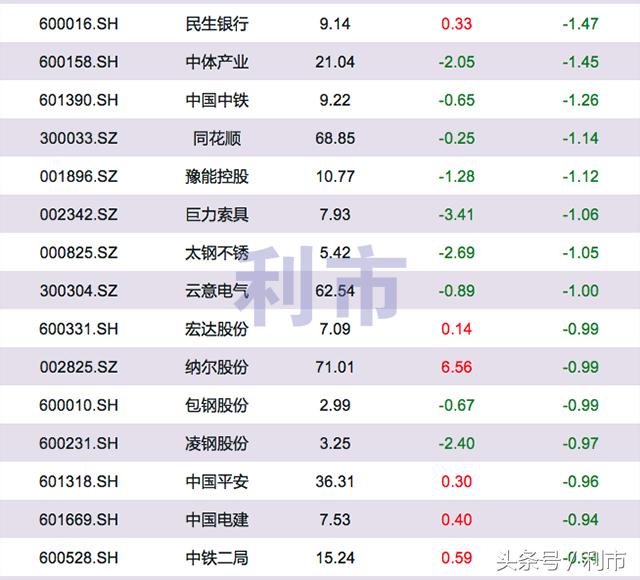Viewport: 640px width, 580px height.
Task: Click the stock name 豫能控股
Action: click(217, 176)
